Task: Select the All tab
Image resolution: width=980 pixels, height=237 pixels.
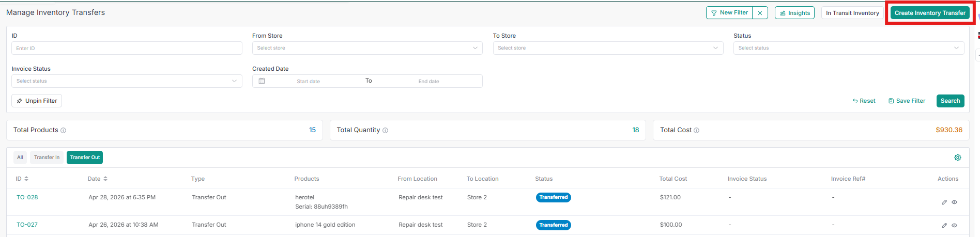Action: pyautogui.click(x=20, y=157)
